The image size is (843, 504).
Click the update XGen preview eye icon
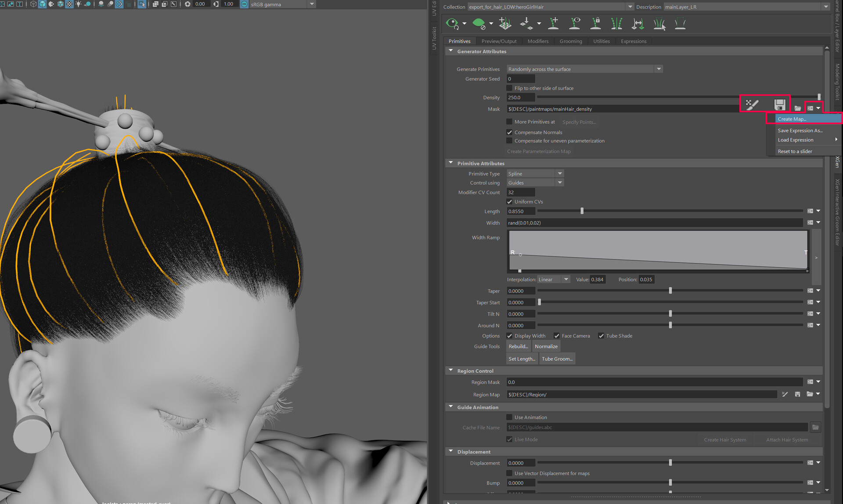452,23
